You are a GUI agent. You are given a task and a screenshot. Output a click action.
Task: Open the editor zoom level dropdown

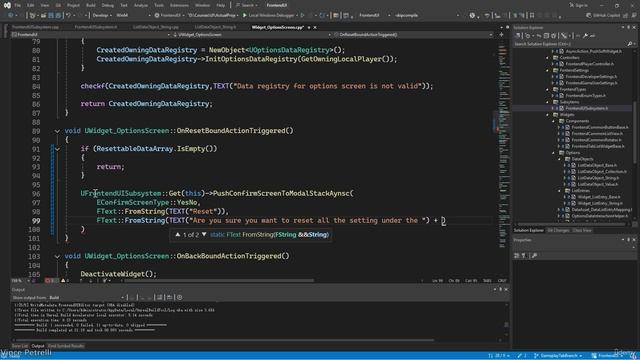coord(20,281)
